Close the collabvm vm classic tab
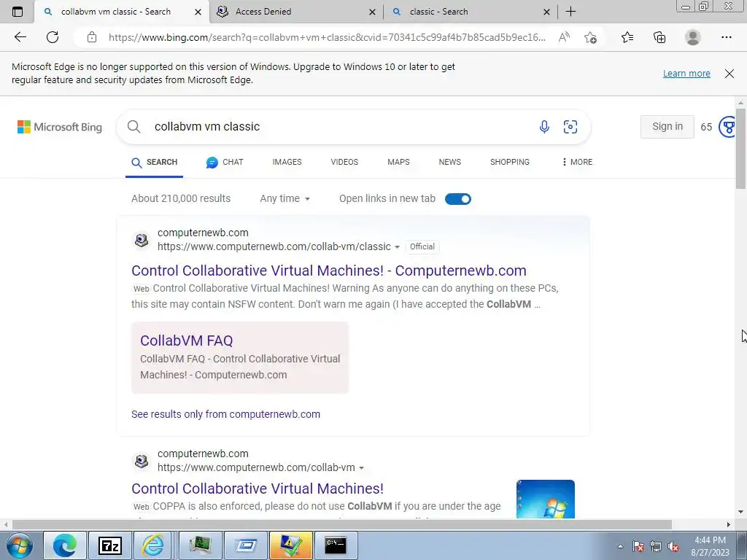Screen dimensions: 747x560 point(198,12)
